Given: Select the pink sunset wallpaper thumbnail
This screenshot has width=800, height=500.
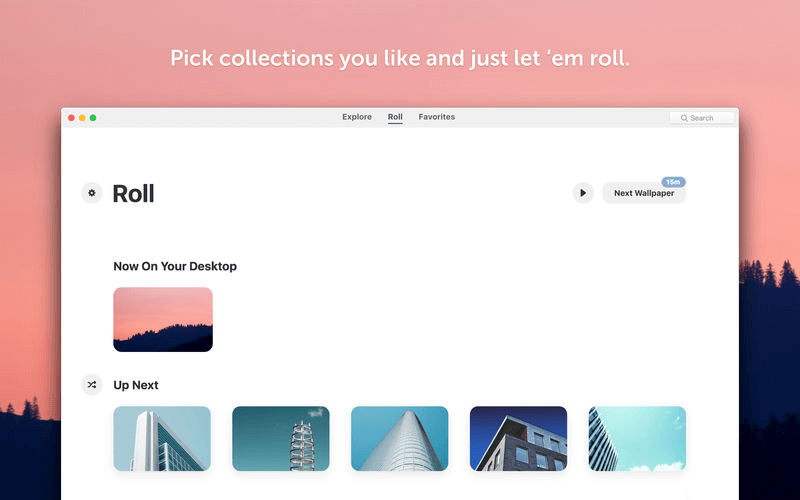Looking at the screenshot, I should [163, 319].
